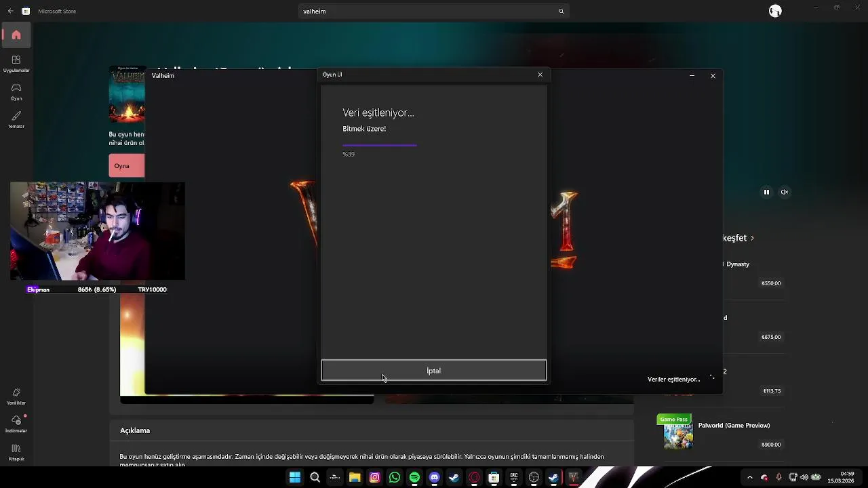Click the "Dynasty" game title in side list
This screenshot has height=488, width=868.
(737, 264)
